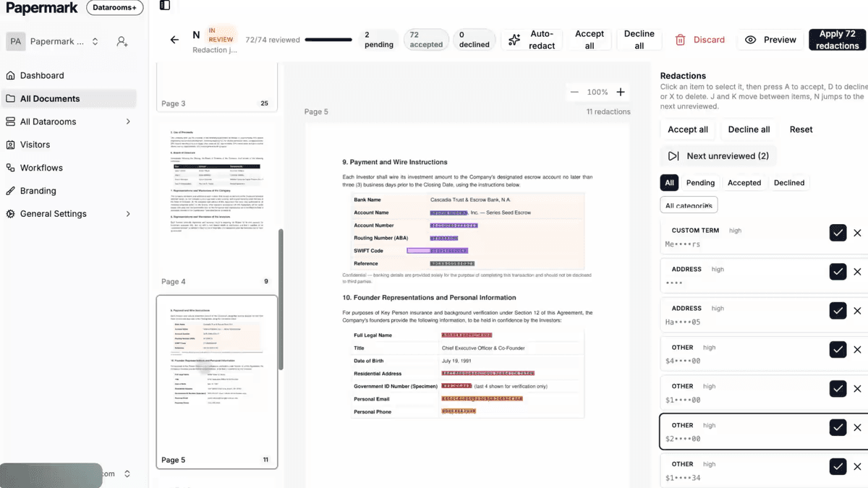
Task: Open All Documents in sidebar
Action: [69, 98]
